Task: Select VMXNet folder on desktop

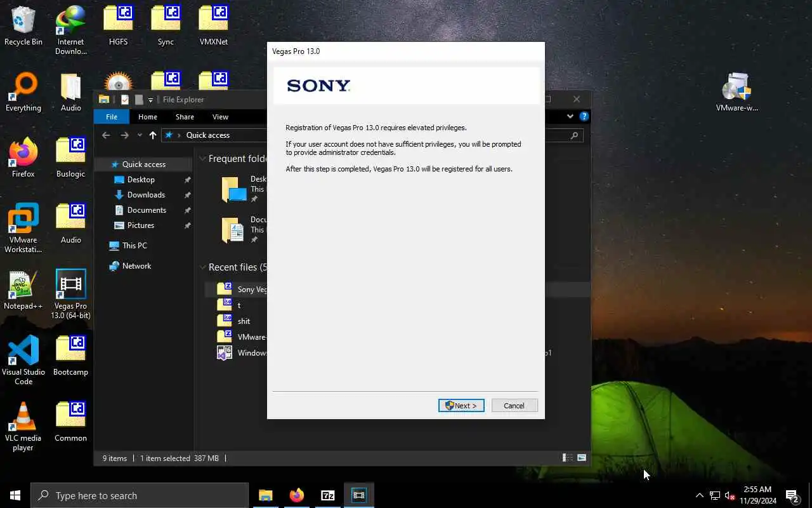Action: 213,26
